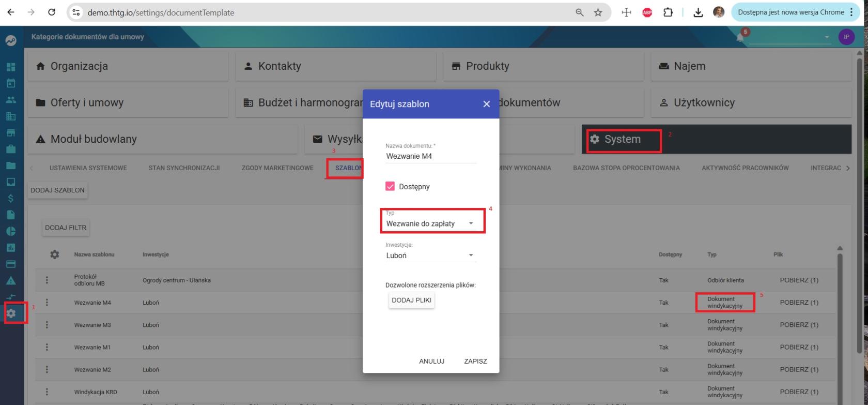Open Chrome downloads icon
Viewport: 868px width, 405px height.
(699, 12)
